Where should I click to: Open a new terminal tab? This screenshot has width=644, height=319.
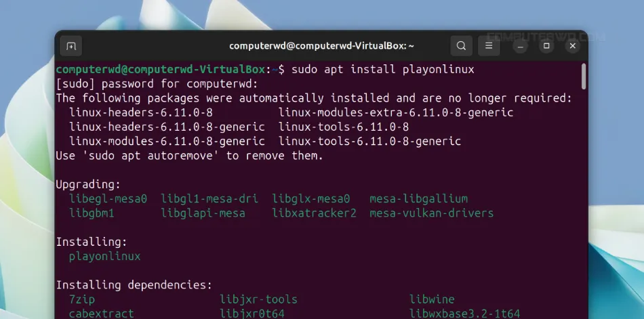[71, 46]
